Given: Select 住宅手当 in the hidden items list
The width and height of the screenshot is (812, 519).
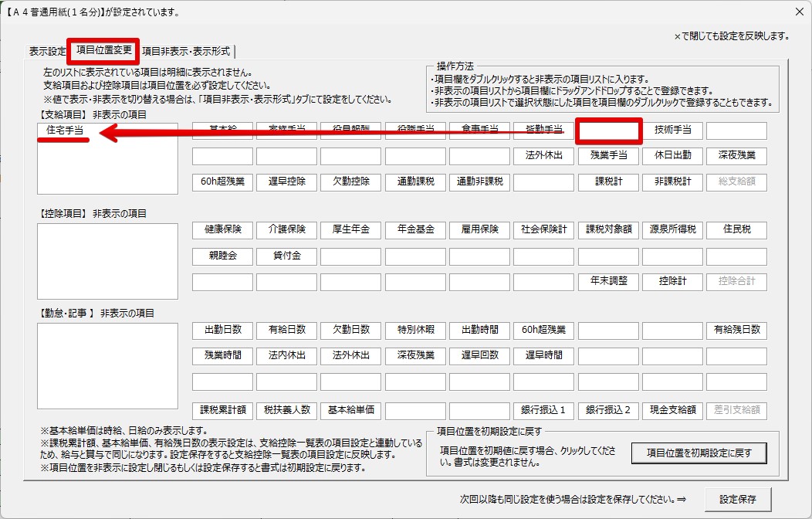Looking at the screenshot, I should tap(65, 131).
